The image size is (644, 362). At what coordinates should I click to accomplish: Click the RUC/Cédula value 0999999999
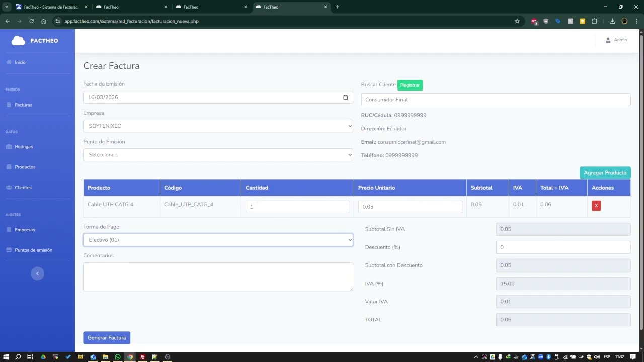point(410,115)
